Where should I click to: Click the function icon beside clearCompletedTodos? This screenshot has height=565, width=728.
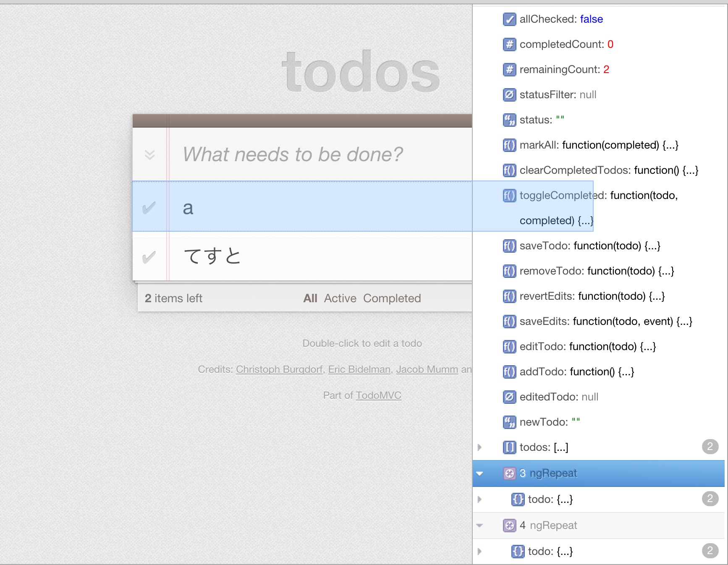[509, 170]
